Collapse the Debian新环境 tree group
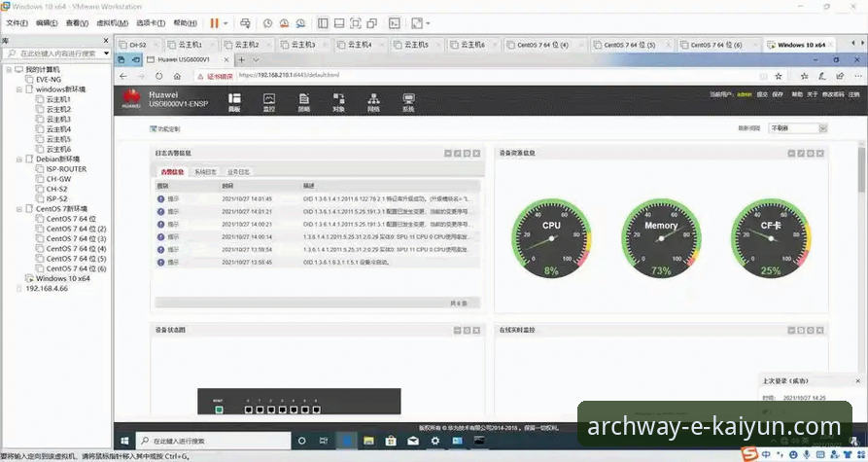The height and width of the screenshot is (462, 868). pyautogui.click(x=17, y=159)
